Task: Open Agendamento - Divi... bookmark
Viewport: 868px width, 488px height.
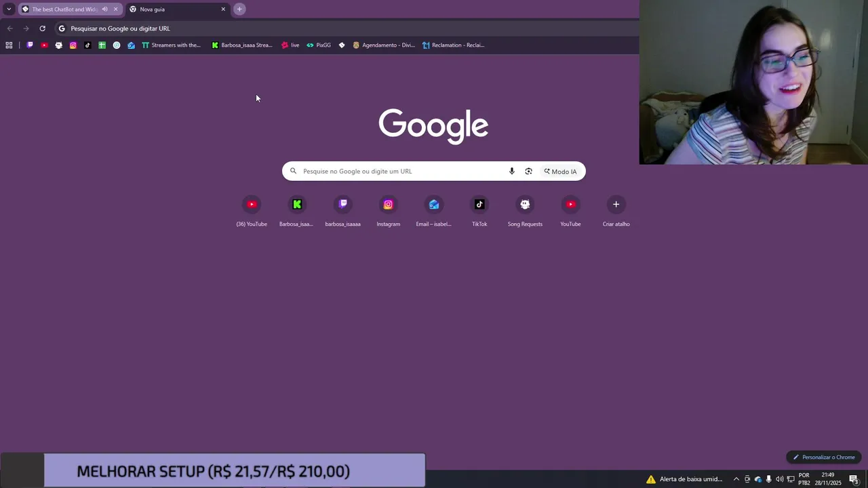Action: click(384, 45)
